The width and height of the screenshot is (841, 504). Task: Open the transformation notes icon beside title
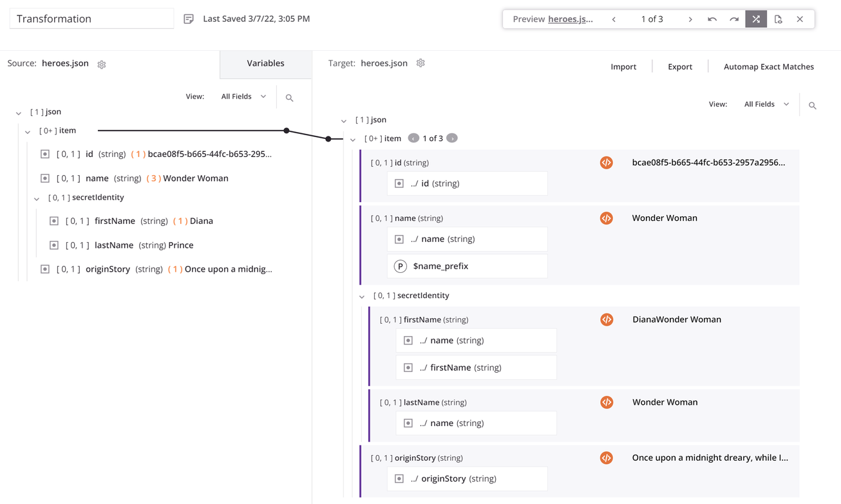(x=189, y=19)
